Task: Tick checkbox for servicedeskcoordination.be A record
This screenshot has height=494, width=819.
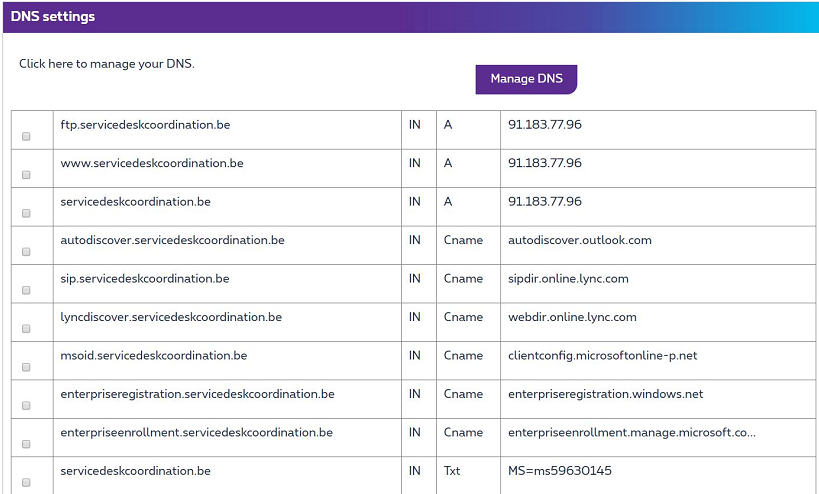Action: click(26, 213)
